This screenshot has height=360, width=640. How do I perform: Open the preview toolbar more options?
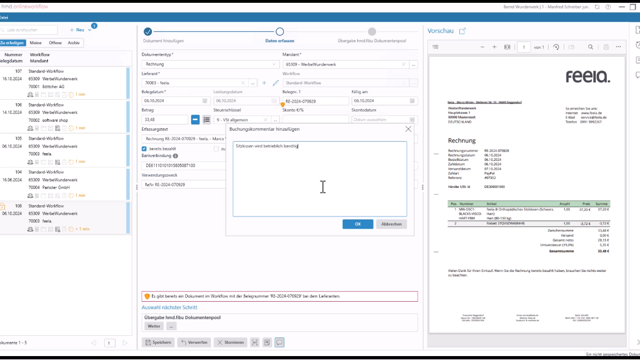coord(619,47)
